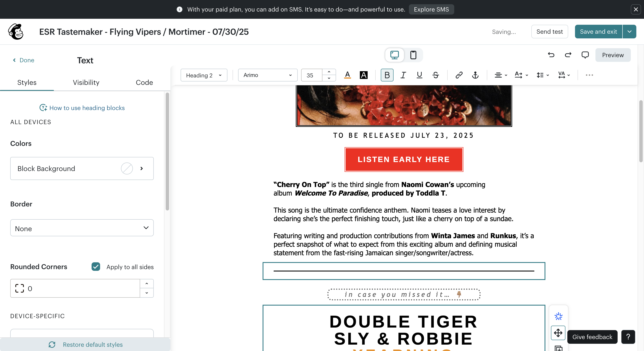Open the AI assist sparkle tool

pos(558,316)
